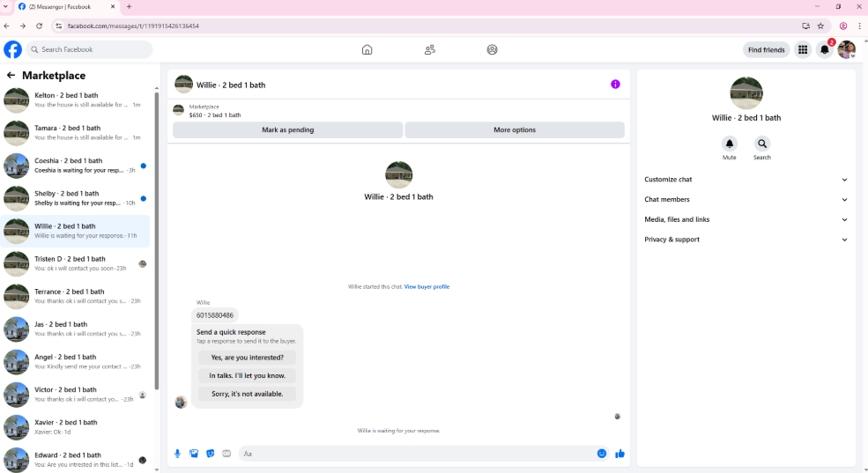Screen dimensions: 868x473
Task: Search in the Willie conversation
Action: pyautogui.click(x=762, y=144)
